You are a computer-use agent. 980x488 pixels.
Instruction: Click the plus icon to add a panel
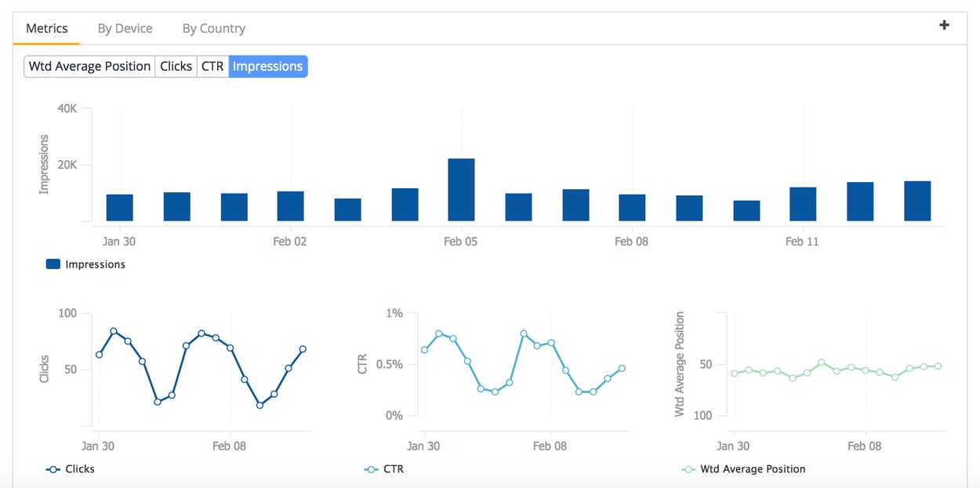tap(944, 25)
